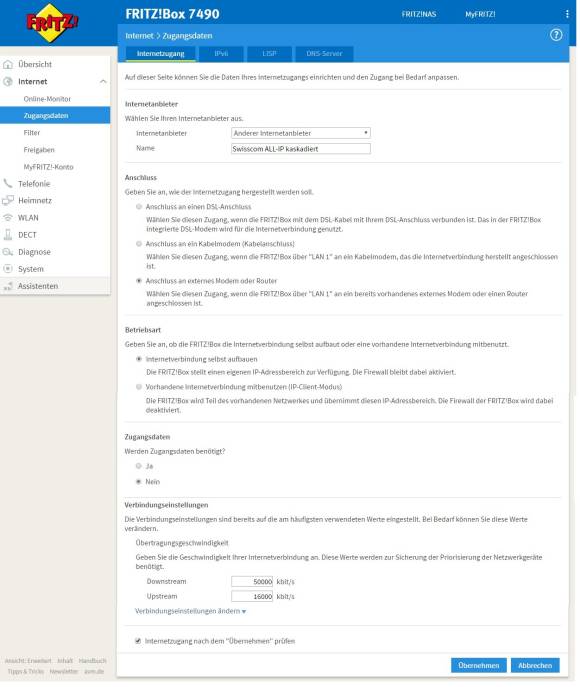580x687 pixels.
Task: Switch to the DNS-Server tab
Action: click(324, 53)
